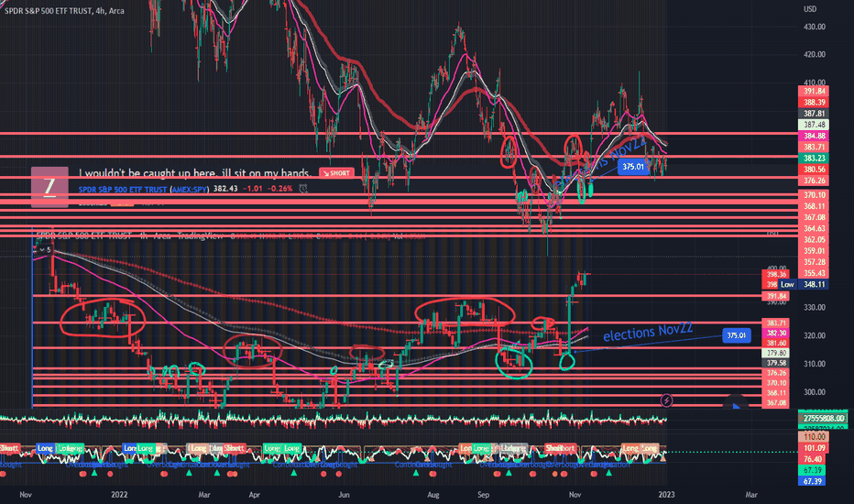Click the magenta 382.30 label in embedded chart
854x504 pixels.
[776, 333]
